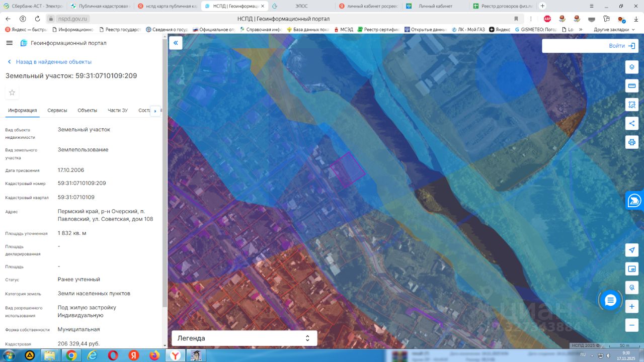Open Internet Explorer from the taskbar

[x=92, y=355]
